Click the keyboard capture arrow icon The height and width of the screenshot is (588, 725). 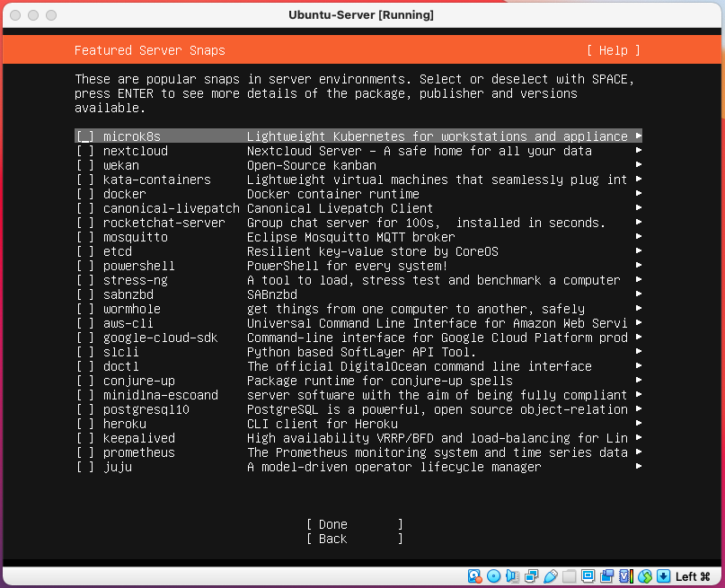pyautogui.click(x=664, y=576)
